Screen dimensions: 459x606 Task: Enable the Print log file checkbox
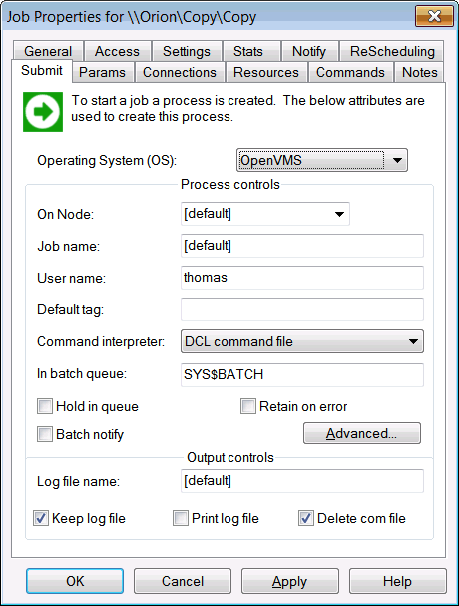[x=181, y=518]
